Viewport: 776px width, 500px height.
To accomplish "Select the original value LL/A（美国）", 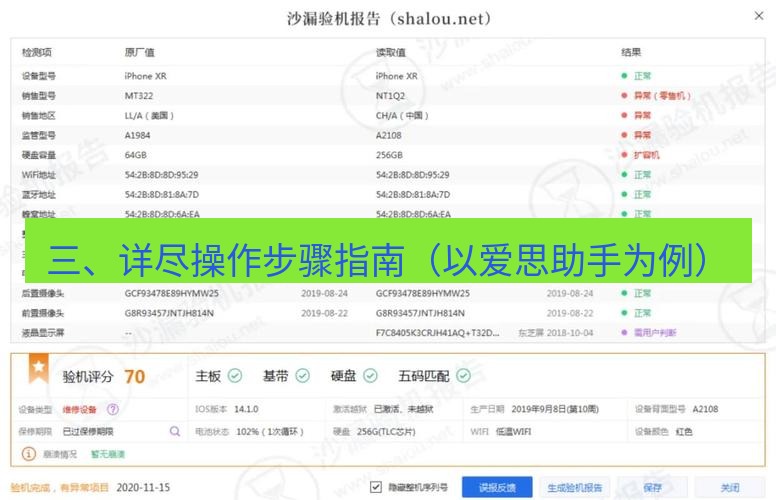I will point(149,115).
